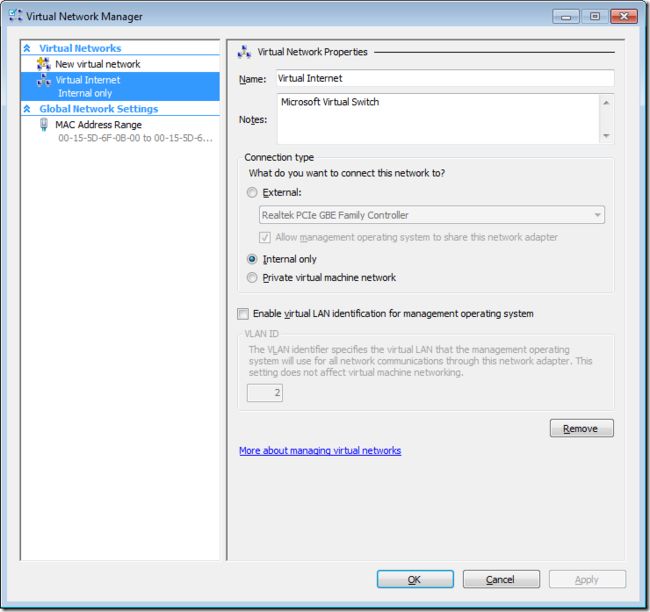The image size is (650, 612).
Task: Select the Internal only radio button
Action: pyautogui.click(x=252, y=259)
